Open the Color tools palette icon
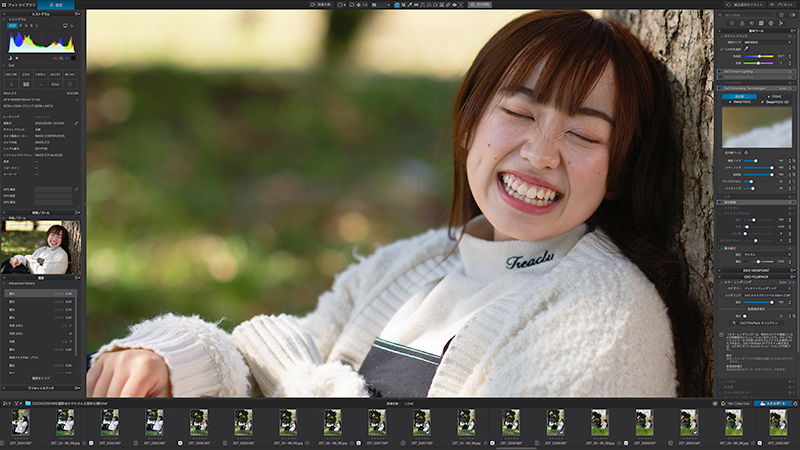 pos(742,23)
